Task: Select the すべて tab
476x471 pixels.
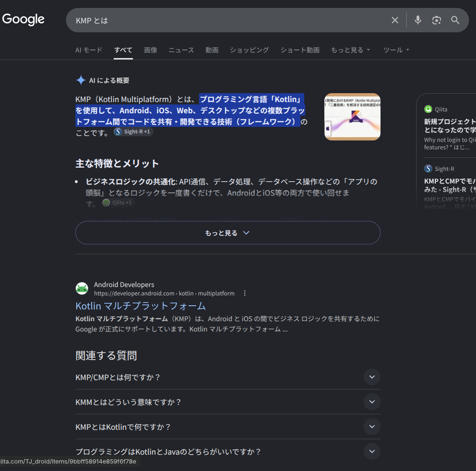Action: tap(123, 50)
